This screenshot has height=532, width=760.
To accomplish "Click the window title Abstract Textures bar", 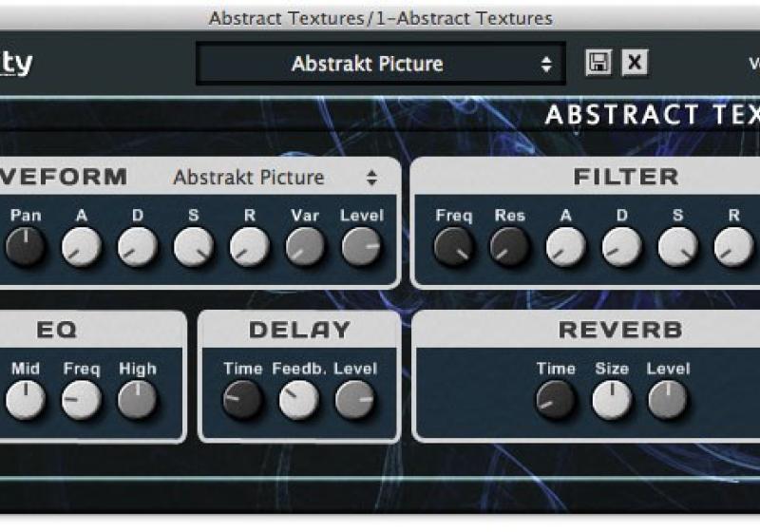I will tap(380, 18).
